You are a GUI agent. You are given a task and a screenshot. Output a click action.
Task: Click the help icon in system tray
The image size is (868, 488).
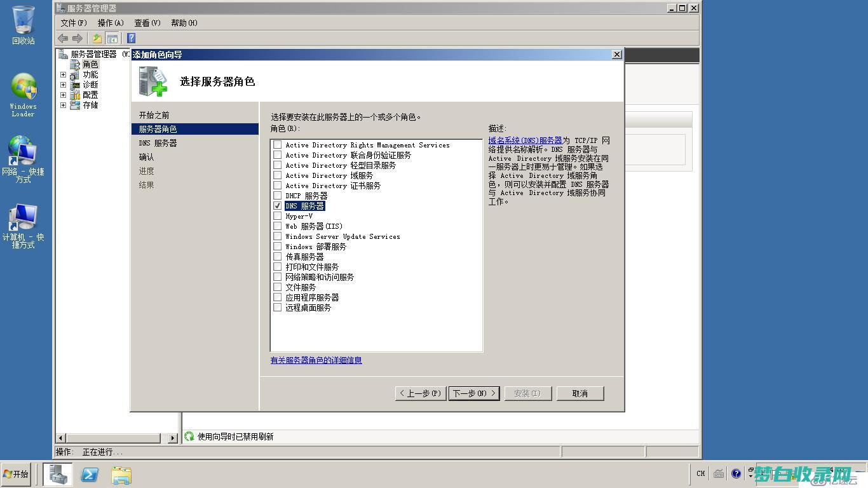click(736, 473)
